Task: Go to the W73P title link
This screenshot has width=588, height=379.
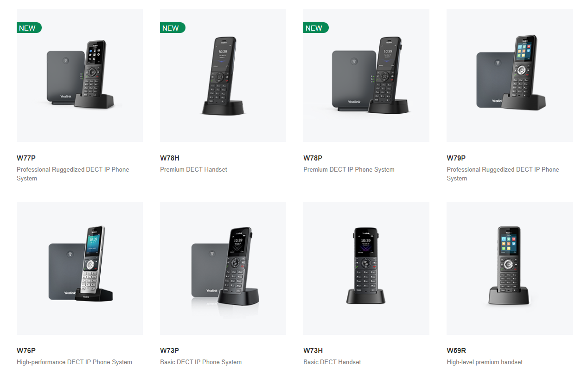Action: click(x=169, y=351)
